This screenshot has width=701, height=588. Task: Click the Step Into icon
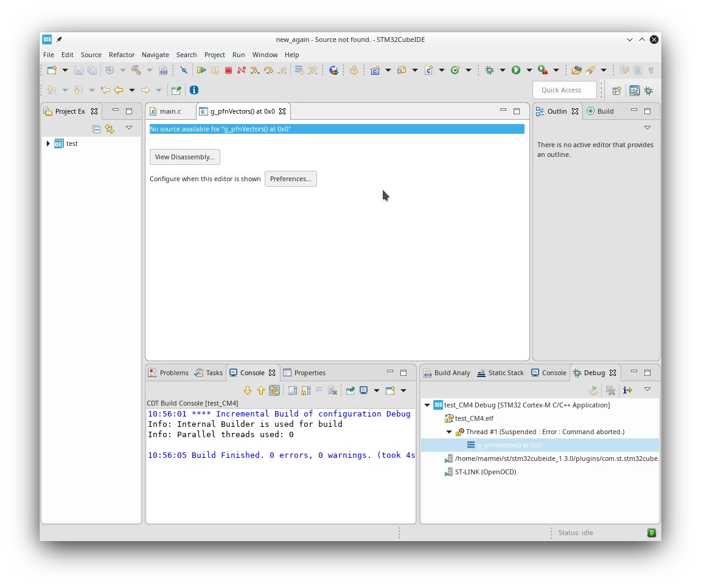(255, 70)
